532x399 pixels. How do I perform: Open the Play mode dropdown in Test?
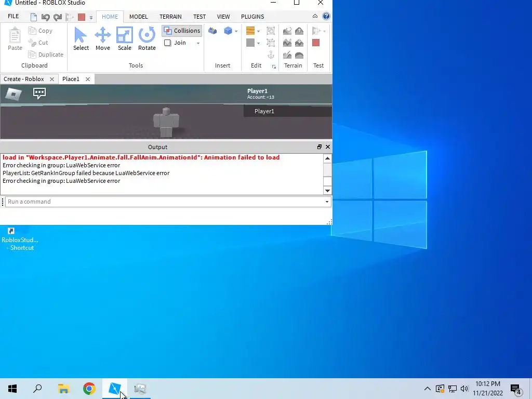tap(324, 31)
